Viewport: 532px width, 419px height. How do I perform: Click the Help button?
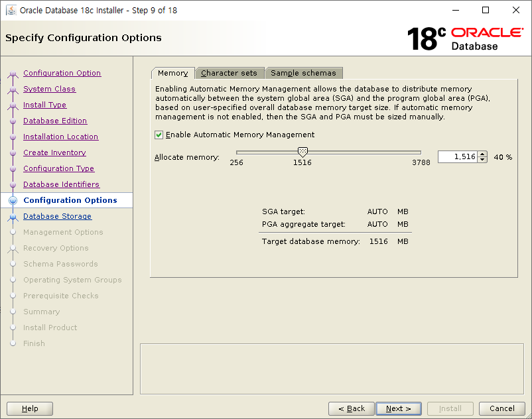(30, 408)
